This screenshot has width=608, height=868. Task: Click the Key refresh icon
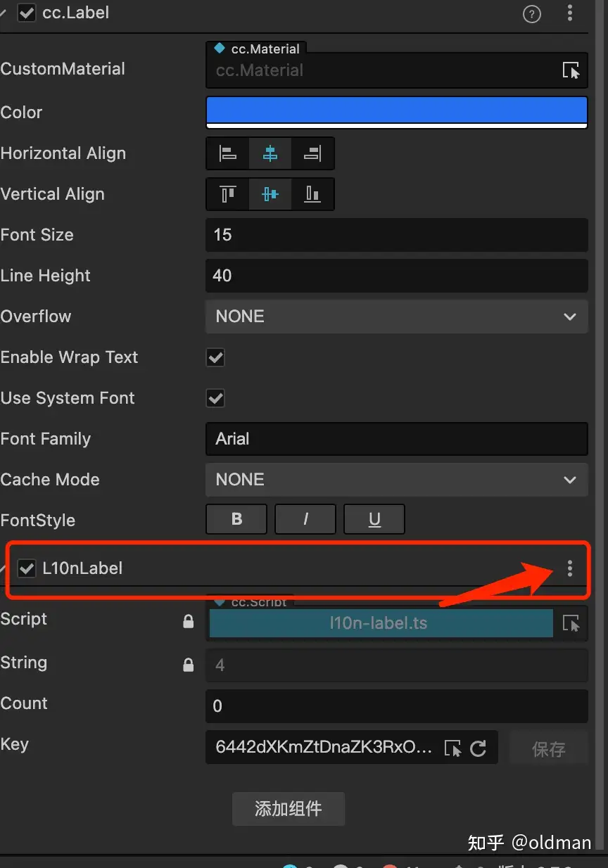[x=479, y=748]
